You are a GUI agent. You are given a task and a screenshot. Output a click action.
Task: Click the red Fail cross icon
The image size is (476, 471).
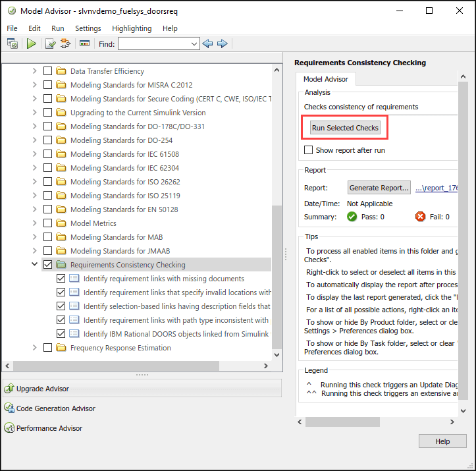click(420, 217)
